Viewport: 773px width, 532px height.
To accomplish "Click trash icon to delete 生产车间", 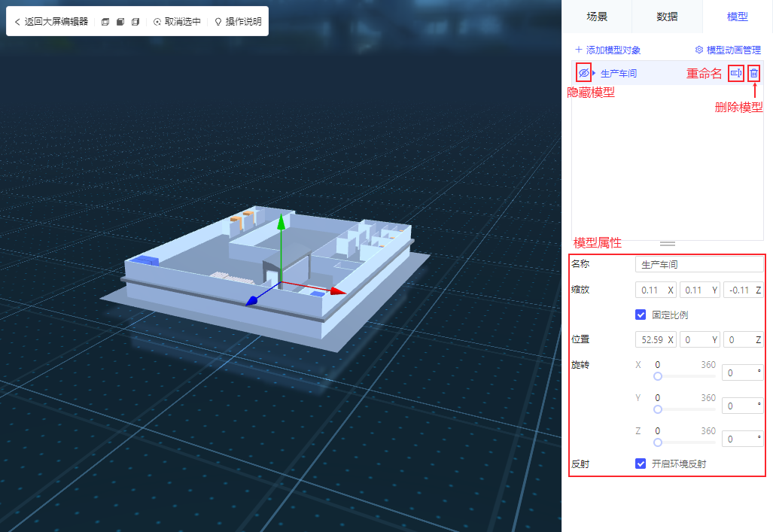I will 753,73.
